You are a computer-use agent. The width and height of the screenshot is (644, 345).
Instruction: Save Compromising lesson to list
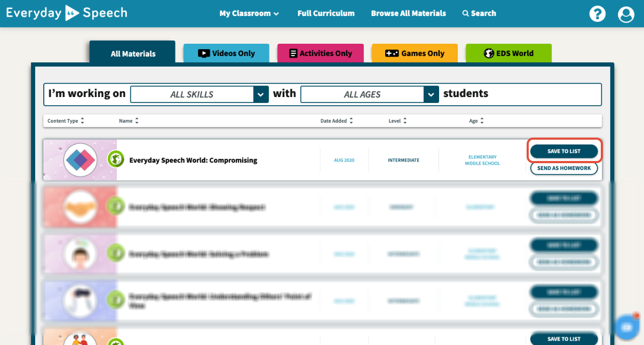click(x=564, y=151)
